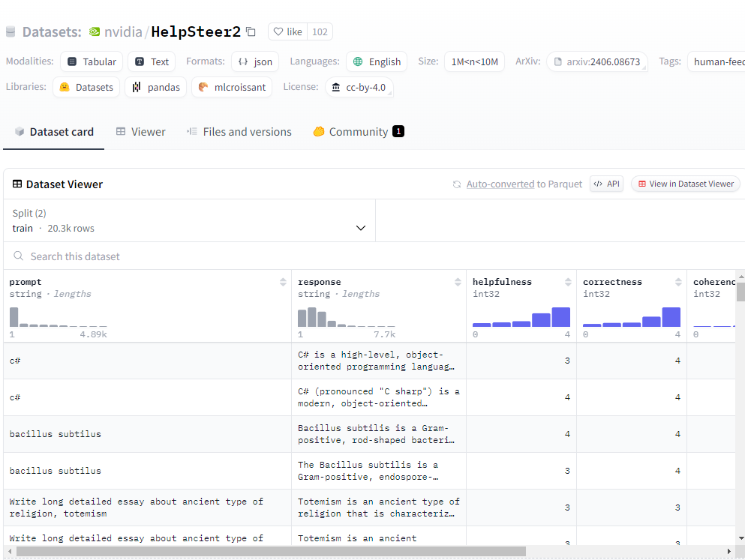The width and height of the screenshot is (745, 560).
Task: Open the Community tab
Action: [x=358, y=132]
